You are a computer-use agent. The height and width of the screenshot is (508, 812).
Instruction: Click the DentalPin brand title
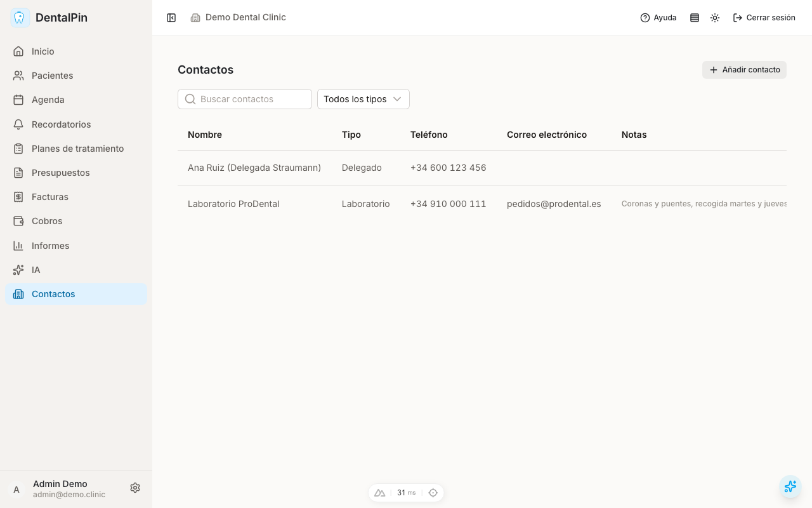[x=62, y=18]
